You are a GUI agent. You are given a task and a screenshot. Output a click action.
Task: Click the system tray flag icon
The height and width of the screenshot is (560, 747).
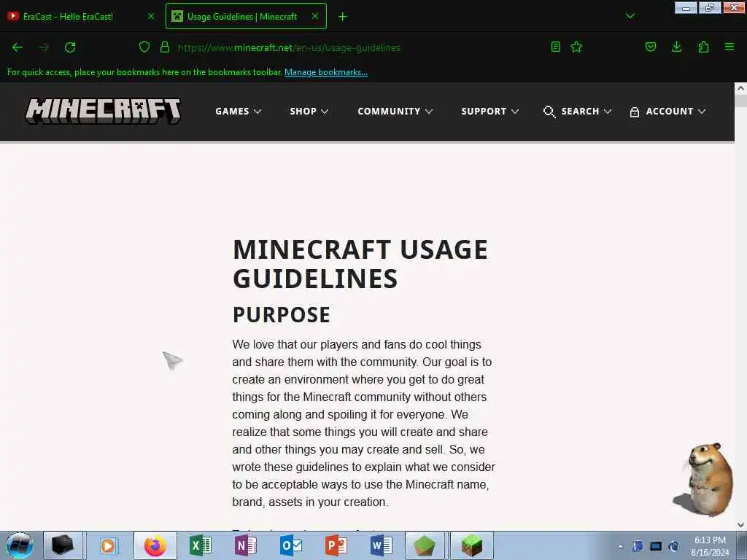(638, 546)
